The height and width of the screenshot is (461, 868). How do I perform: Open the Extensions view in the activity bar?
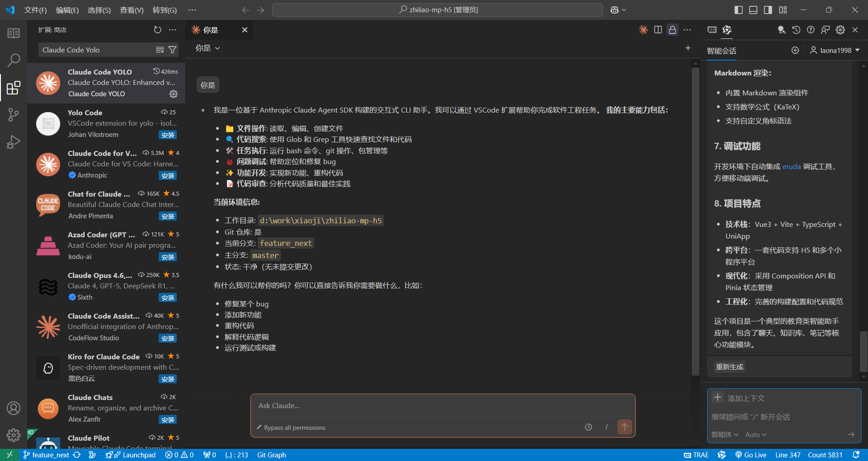(x=13, y=88)
